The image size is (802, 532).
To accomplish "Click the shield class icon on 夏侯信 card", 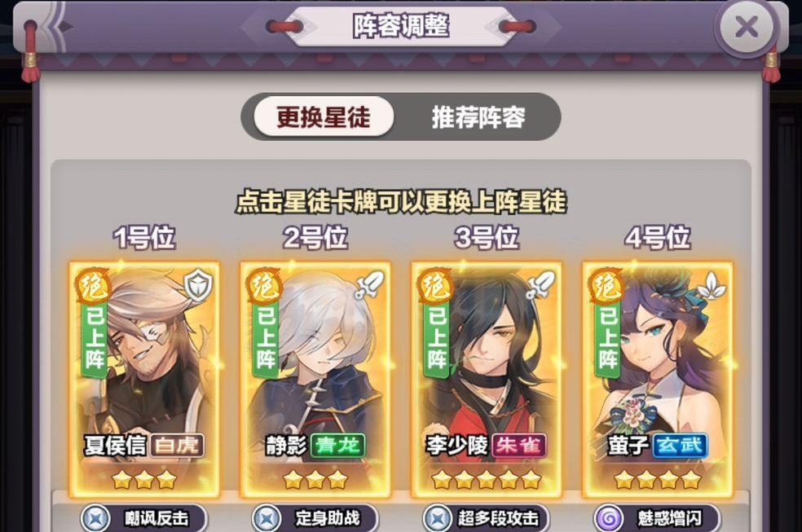I will (x=198, y=284).
